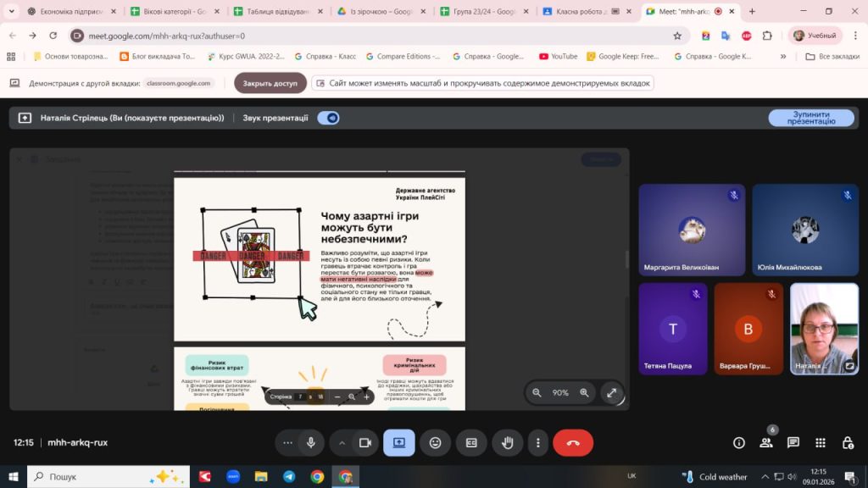This screenshot has width=868, height=488.
Task: Switch to the Вікові категорії tab
Action: click(x=174, y=12)
